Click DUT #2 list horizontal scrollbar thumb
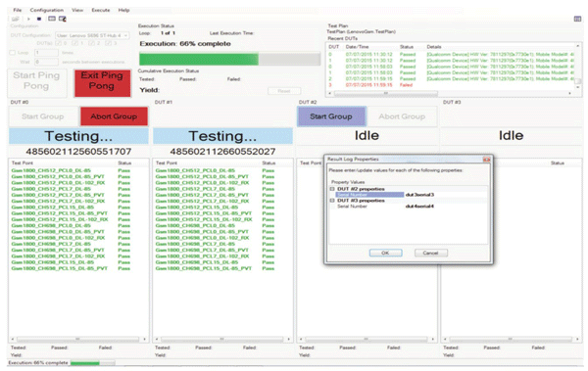This screenshot has width=588, height=371. coord(367,339)
